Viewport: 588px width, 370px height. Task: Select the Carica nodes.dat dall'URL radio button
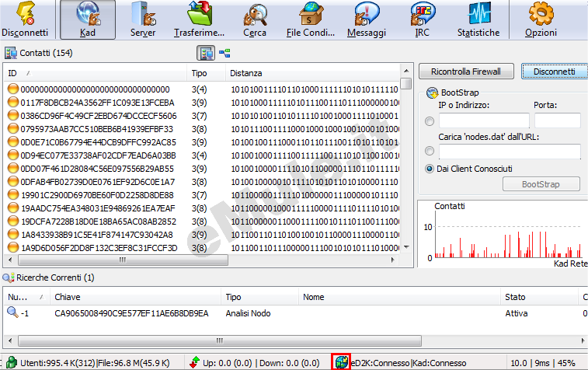click(x=430, y=151)
